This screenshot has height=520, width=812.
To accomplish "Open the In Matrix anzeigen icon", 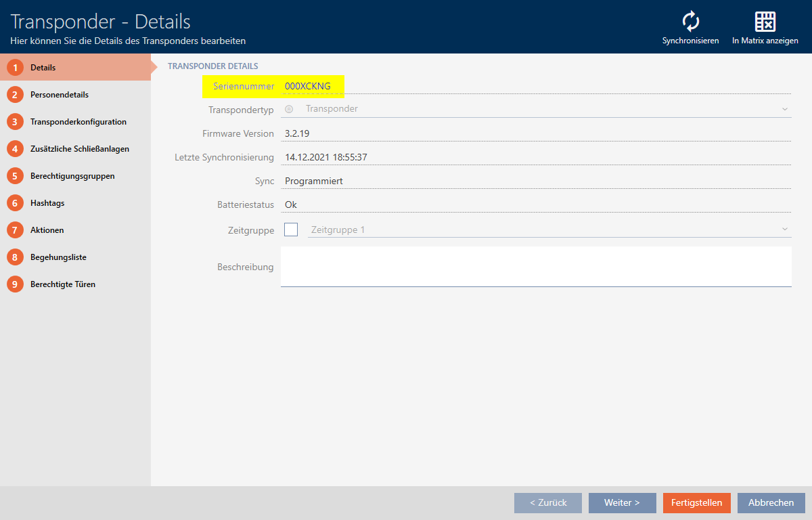I will click(765, 22).
